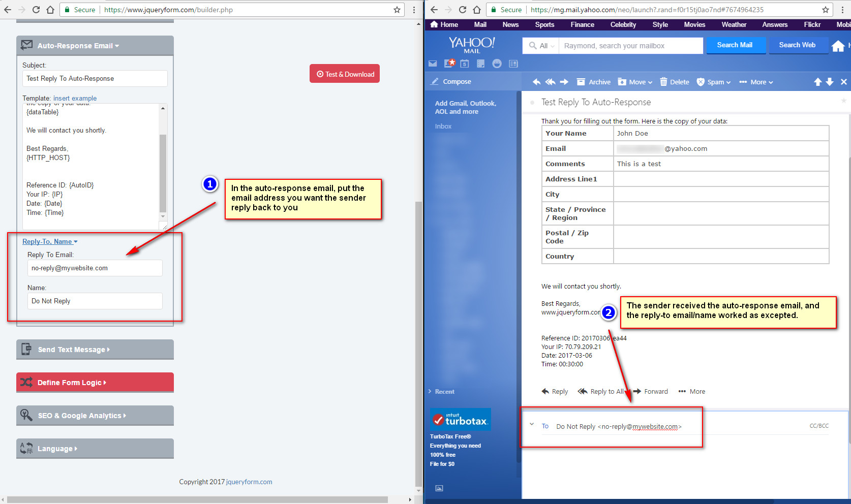Bookmark the jqueryform page star icon
The width and height of the screenshot is (851, 504).
pos(397,10)
